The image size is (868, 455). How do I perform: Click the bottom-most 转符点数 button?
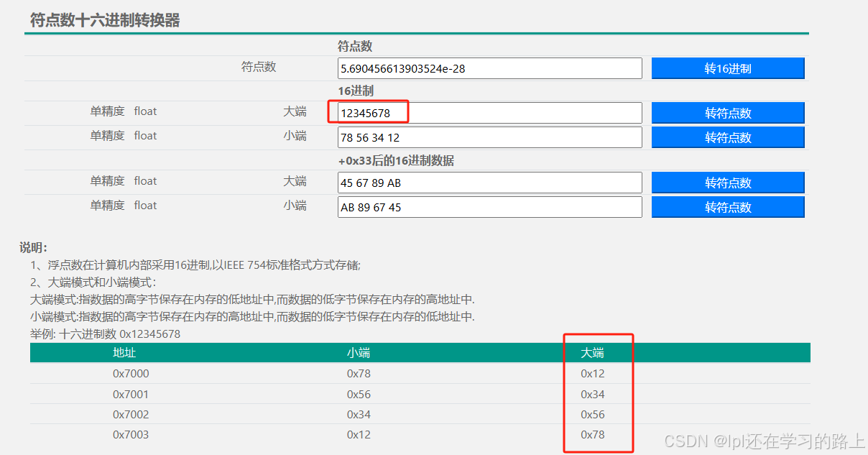[x=727, y=207]
